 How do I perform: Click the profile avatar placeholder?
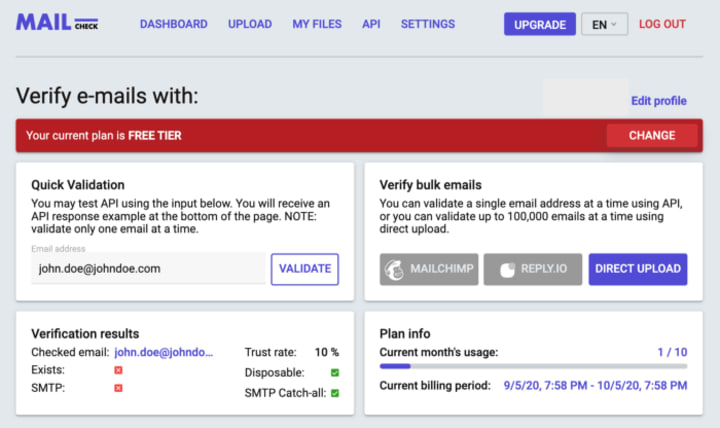coord(585,96)
